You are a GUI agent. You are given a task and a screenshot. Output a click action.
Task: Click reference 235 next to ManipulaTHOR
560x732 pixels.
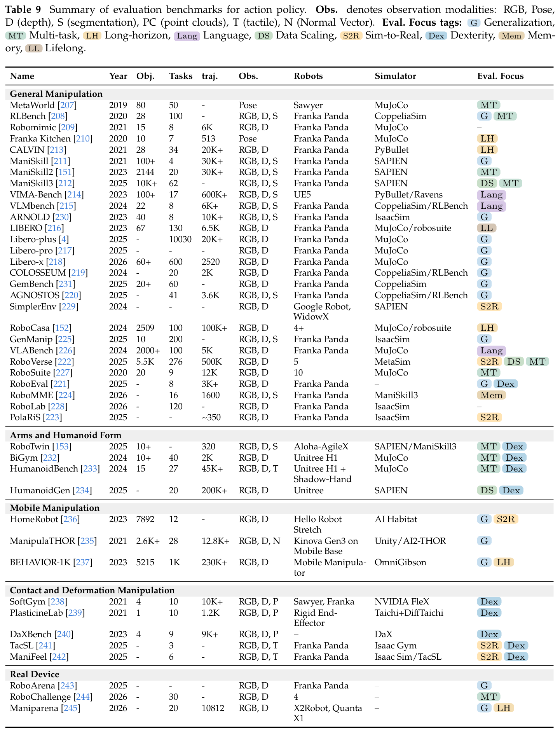click(87, 541)
